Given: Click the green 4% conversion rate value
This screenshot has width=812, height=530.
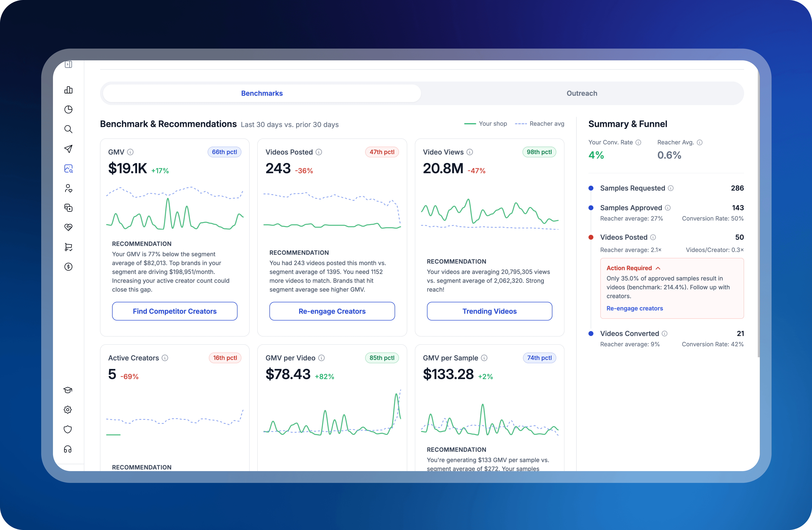Looking at the screenshot, I should click(x=596, y=155).
